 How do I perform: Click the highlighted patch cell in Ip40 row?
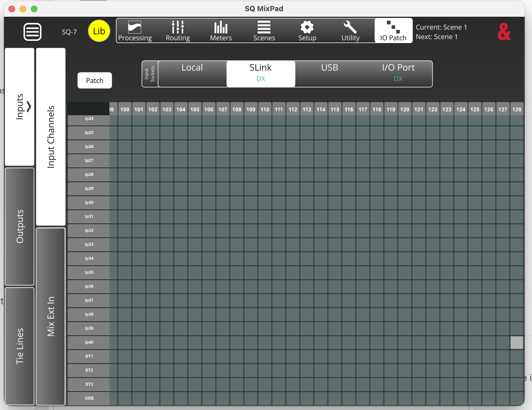point(517,343)
